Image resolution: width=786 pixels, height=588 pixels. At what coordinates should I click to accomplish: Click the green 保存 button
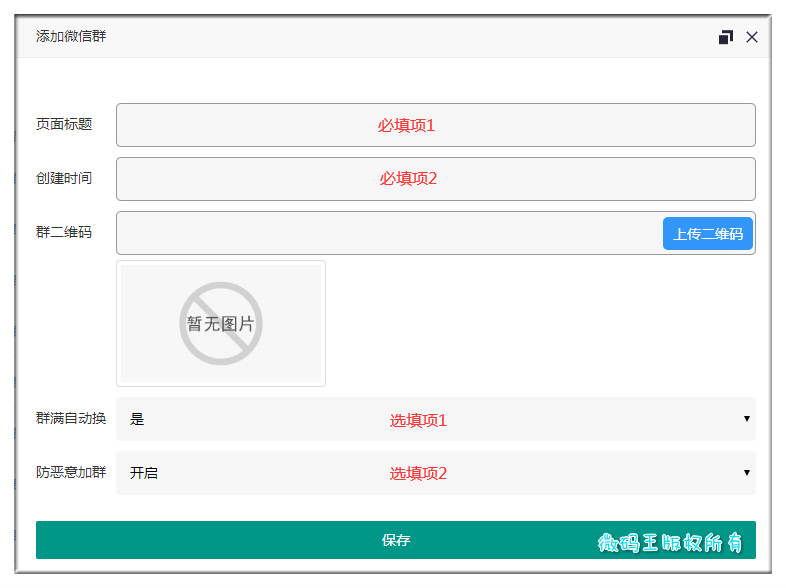[x=396, y=540]
